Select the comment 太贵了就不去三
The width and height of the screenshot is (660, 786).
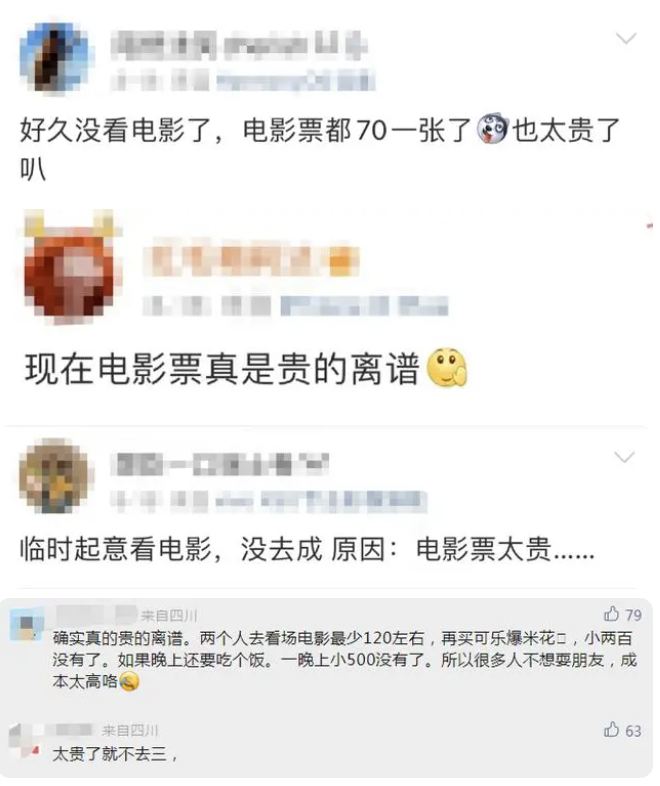pyautogui.click(x=115, y=753)
